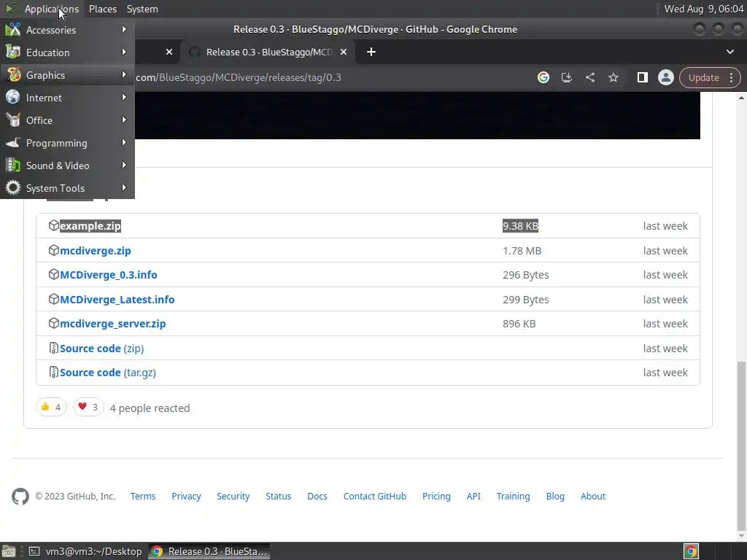Click show desktop icon in bottom panel

coord(9,551)
